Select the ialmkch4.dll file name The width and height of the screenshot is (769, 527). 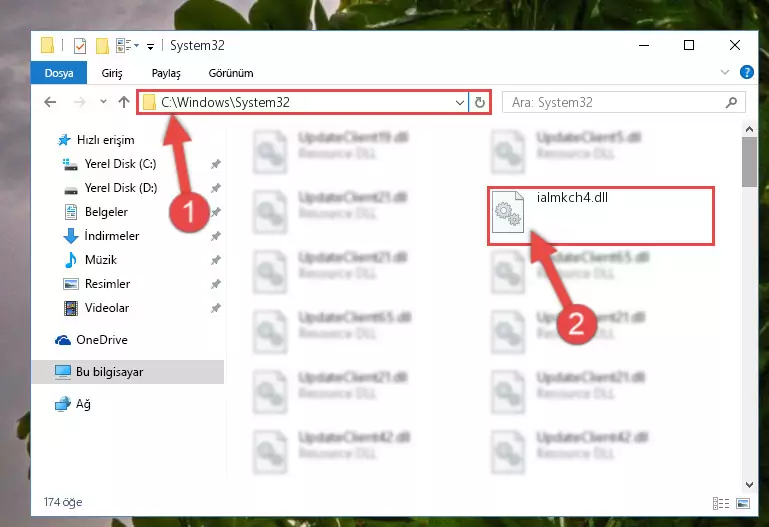point(572,198)
